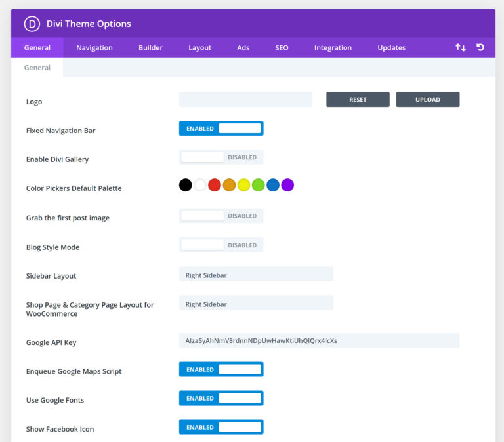Select the orange palette color swatch

(x=229, y=185)
